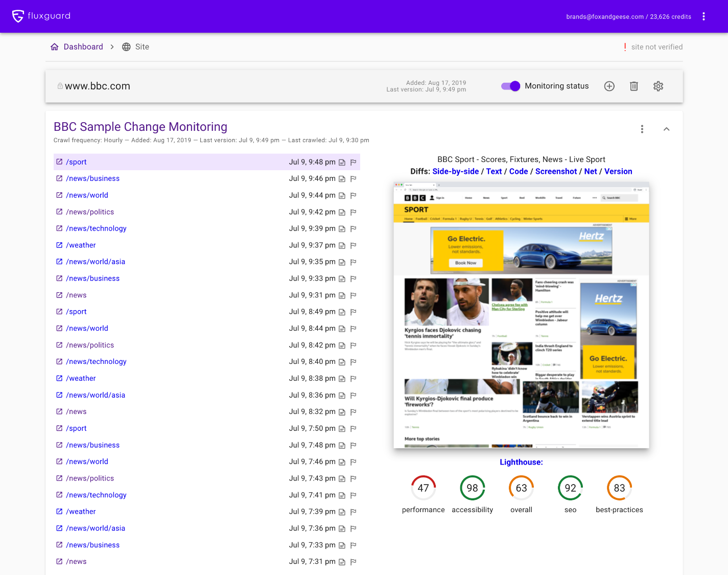The width and height of the screenshot is (728, 575).
Task: Click the Fluxguard logo in header
Action: (41, 16)
